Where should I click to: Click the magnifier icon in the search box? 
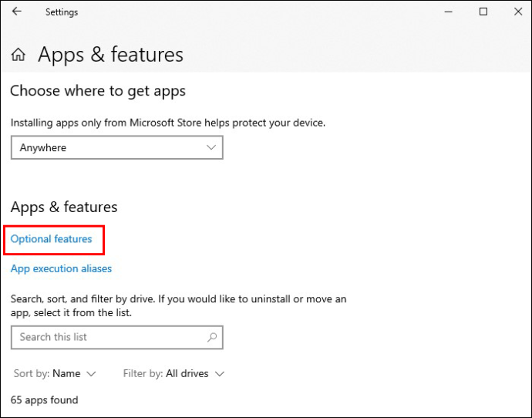pos(212,337)
